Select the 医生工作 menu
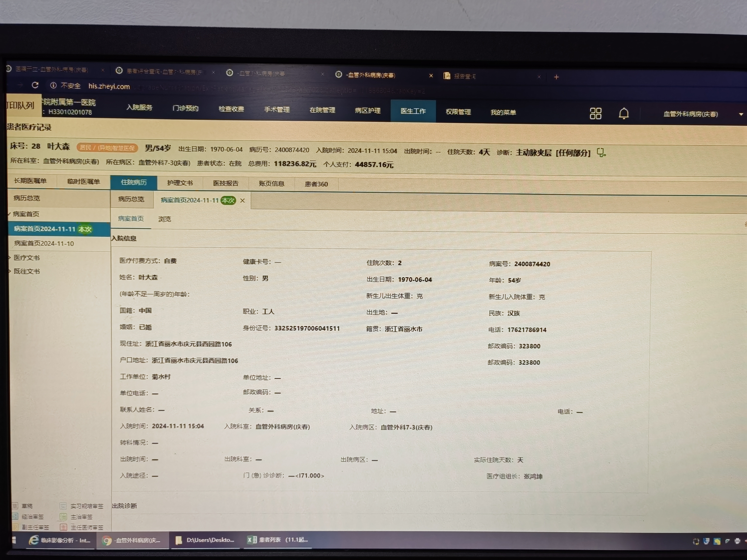The height and width of the screenshot is (560, 747). coord(413,111)
